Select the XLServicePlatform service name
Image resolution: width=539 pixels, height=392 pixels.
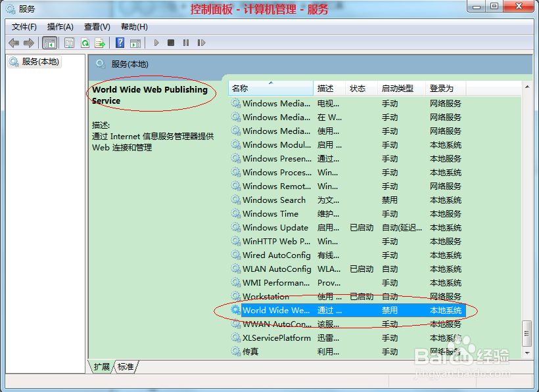tap(277, 338)
